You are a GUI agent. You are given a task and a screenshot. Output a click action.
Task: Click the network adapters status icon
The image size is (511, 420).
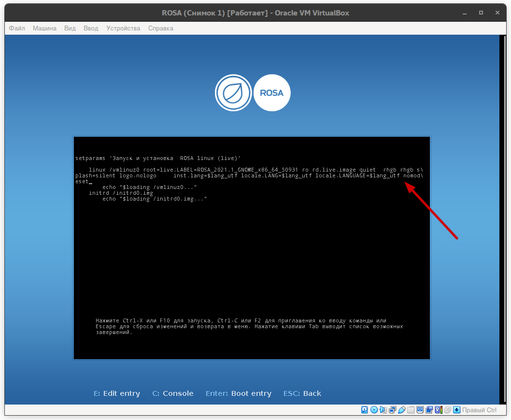tap(392, 409)
